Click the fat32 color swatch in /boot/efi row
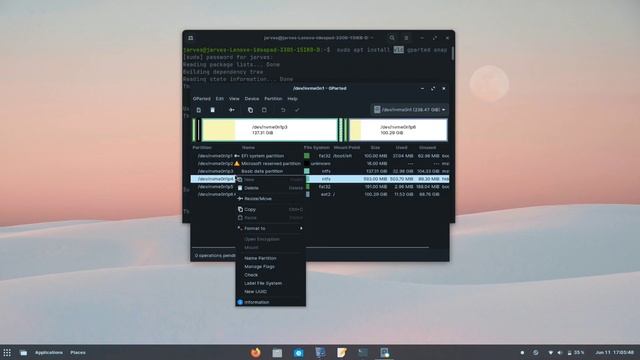Screen dimensions: 640x360 (307, 156)
